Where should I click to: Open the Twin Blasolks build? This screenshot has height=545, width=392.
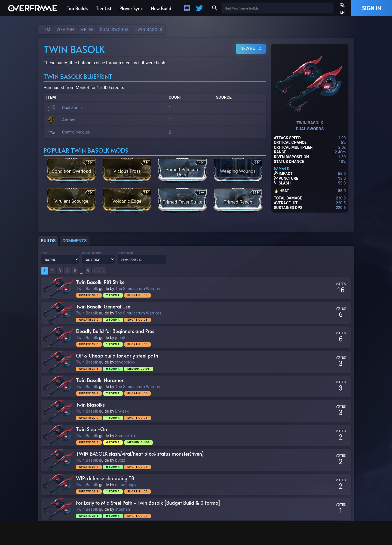(x=90, y=405)
